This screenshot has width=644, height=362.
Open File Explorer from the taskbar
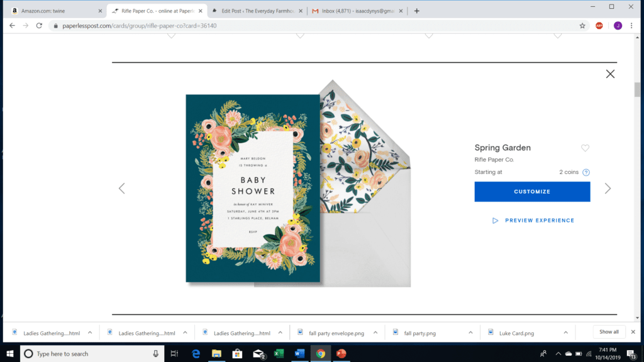(216, 353)
